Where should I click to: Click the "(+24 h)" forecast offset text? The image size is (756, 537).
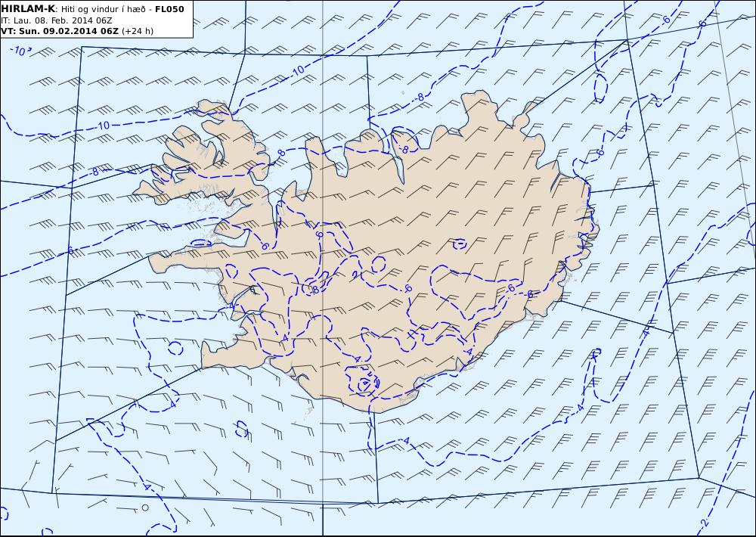(x=138, y=31)
